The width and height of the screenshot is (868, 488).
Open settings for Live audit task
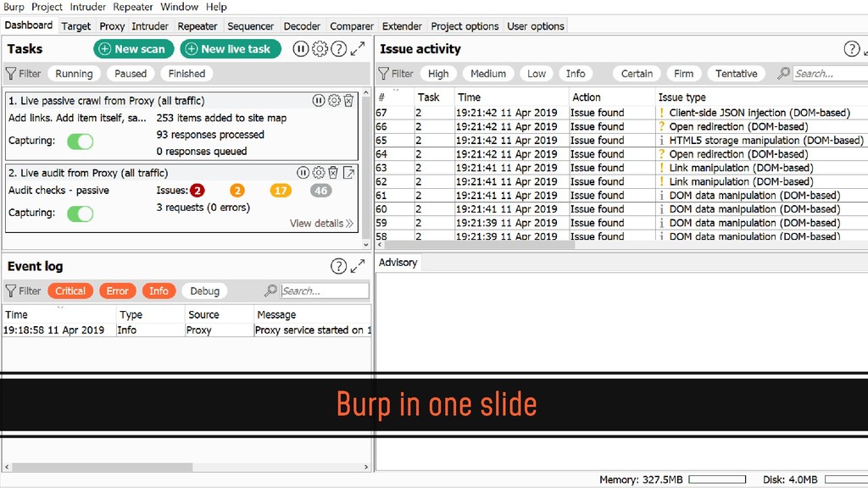tap(319, 173)
